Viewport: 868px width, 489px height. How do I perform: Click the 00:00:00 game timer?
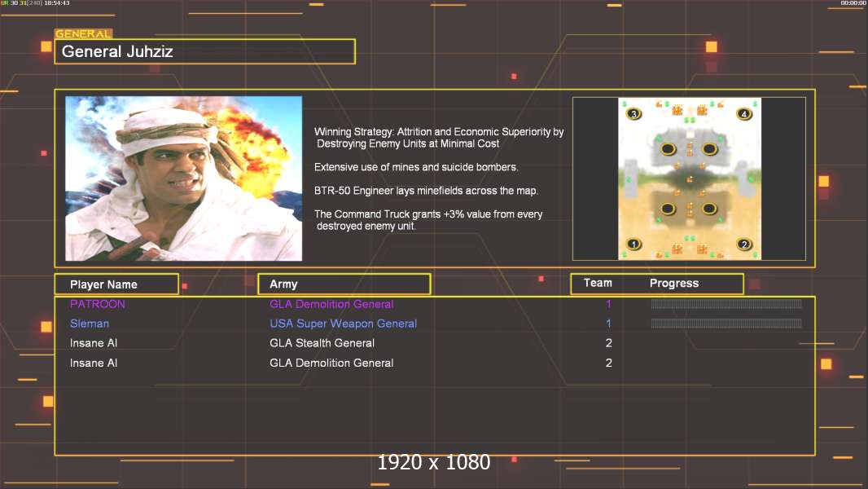853,3
